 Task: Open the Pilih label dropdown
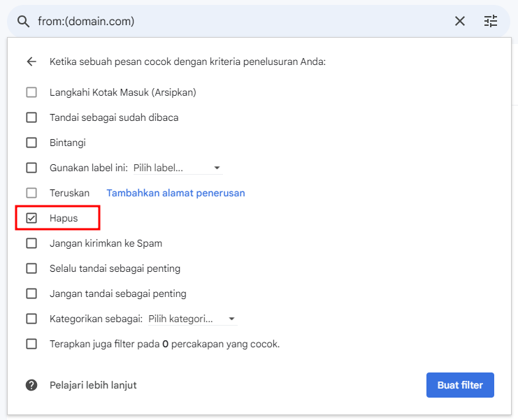[178, 168]
